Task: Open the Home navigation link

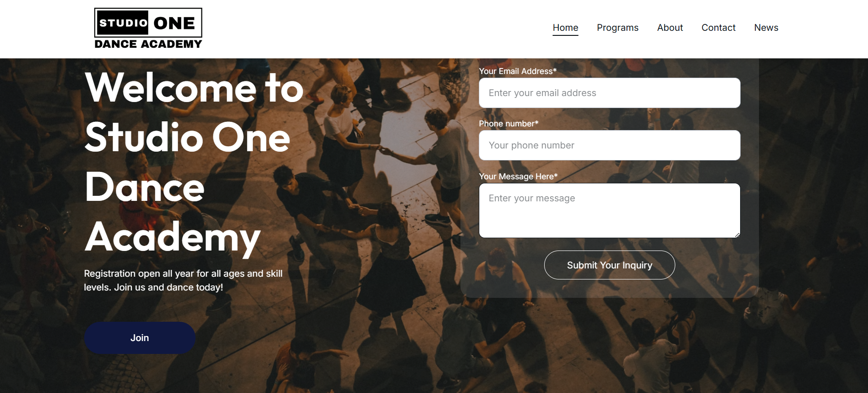Action: (x=565, y=28)
